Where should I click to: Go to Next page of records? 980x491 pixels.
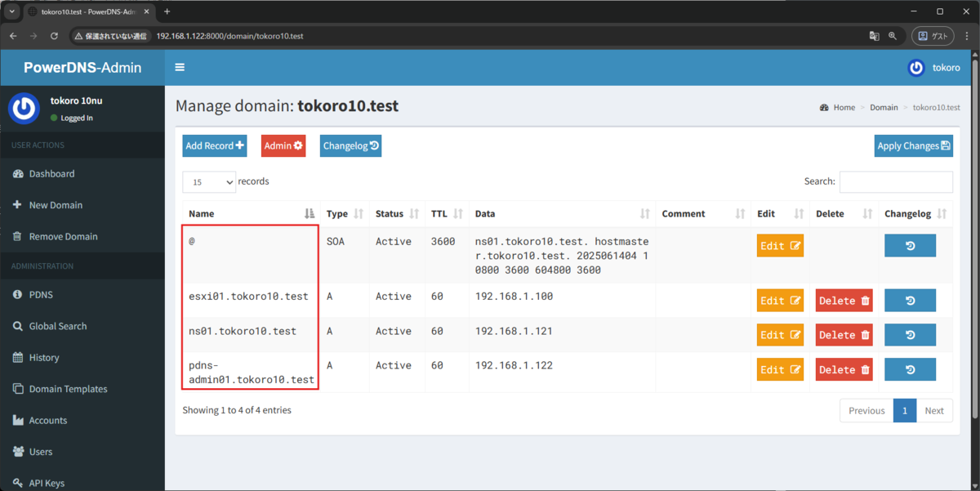click(934, 411)
